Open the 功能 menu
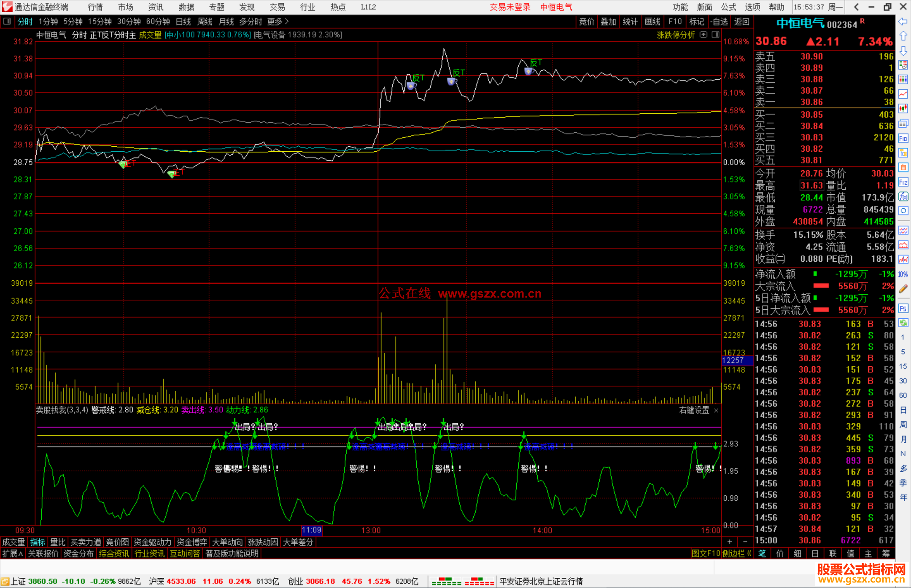911x588 pixels. tap(680, 7)
